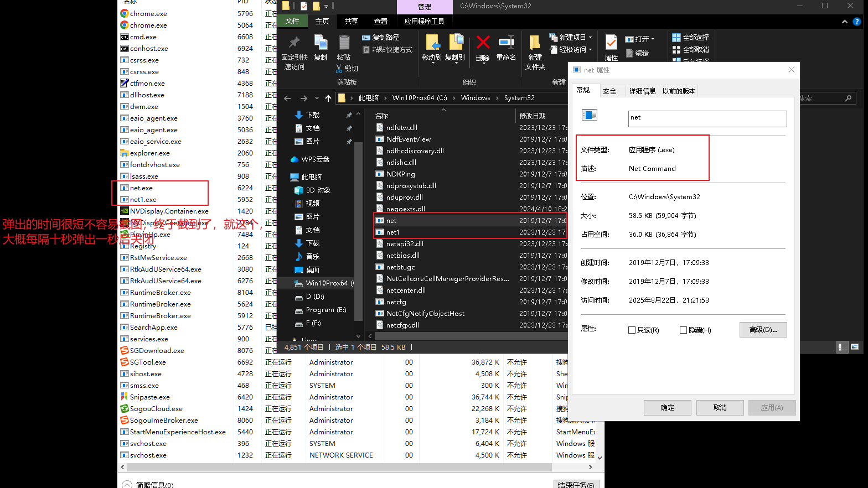The image size is (868, 488).
Task: Click the blue Help question mark icon
Action: pos(857,22)
